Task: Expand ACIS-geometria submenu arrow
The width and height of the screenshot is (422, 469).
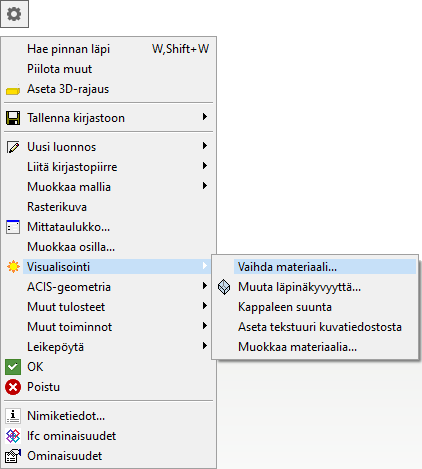Action: (x=205, y=286)
